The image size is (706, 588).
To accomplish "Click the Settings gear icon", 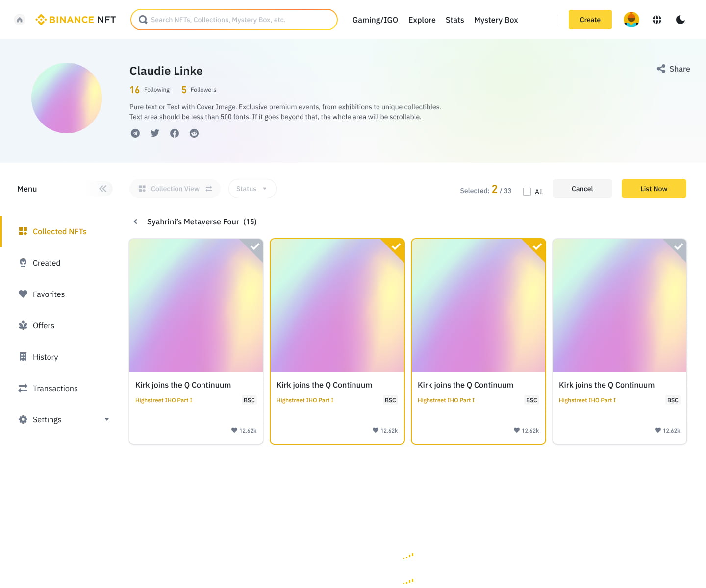I will (x=23, y=419).
